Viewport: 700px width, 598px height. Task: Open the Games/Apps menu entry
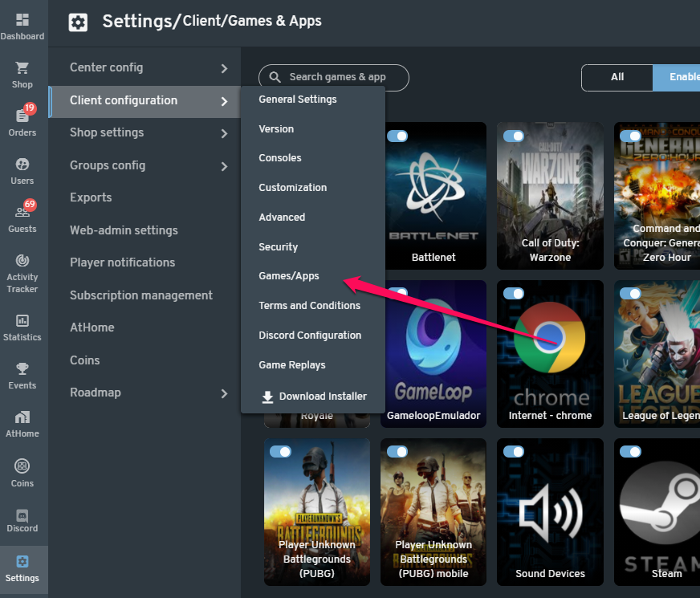[x=289, y=276]
